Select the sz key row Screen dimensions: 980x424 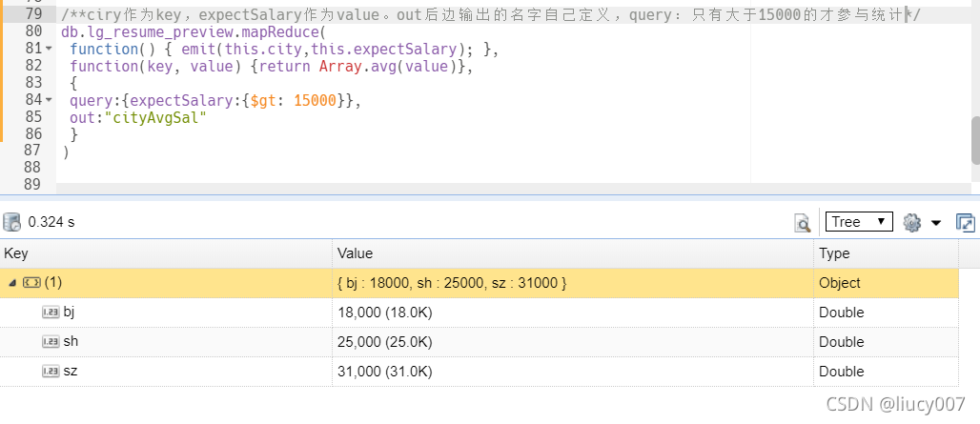tap(479, 371)
